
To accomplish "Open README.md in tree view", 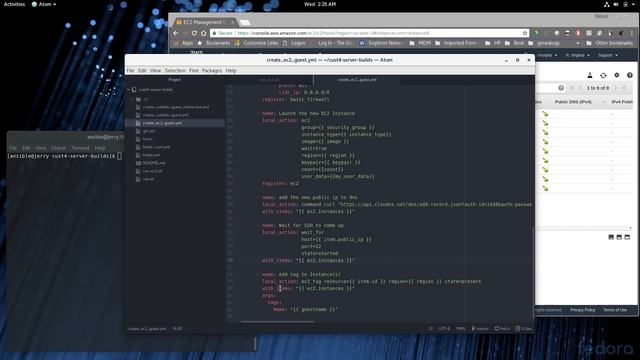I will pyautogui.click(x=153, y=163).
